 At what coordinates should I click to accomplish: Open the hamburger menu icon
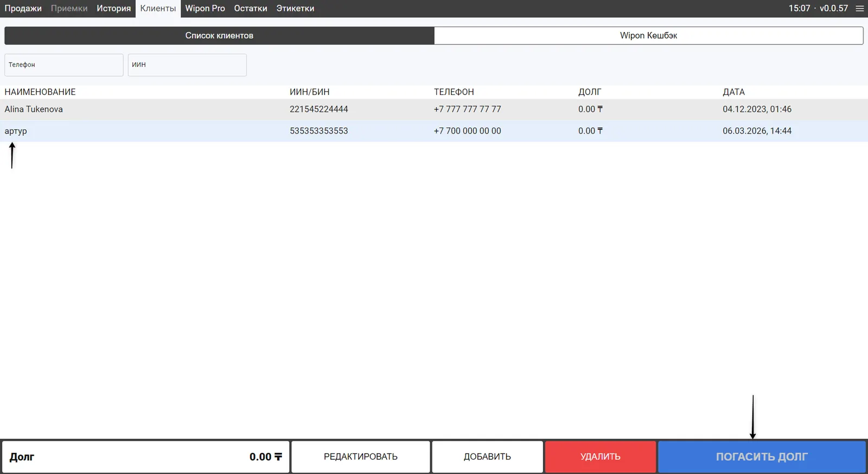click(859, 9)
